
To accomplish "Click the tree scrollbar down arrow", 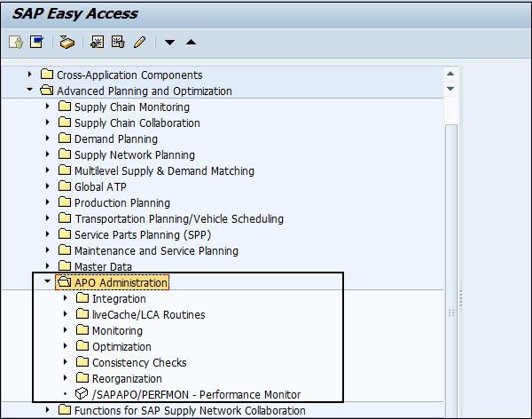I will (450, 89).
